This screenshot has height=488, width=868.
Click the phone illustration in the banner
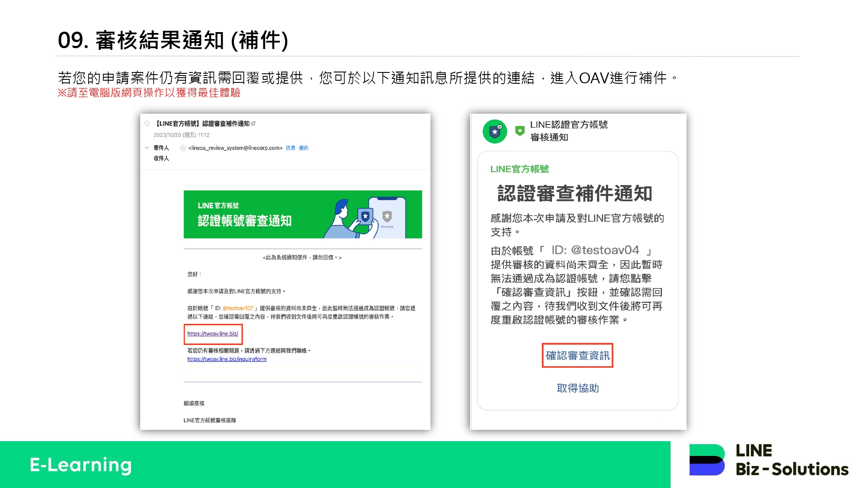coord(388,217)
